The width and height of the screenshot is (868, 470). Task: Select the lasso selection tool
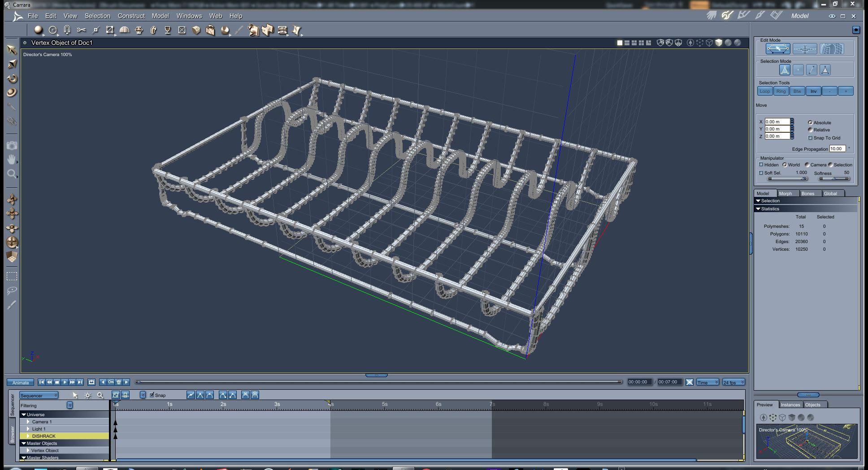coord(12,291)
